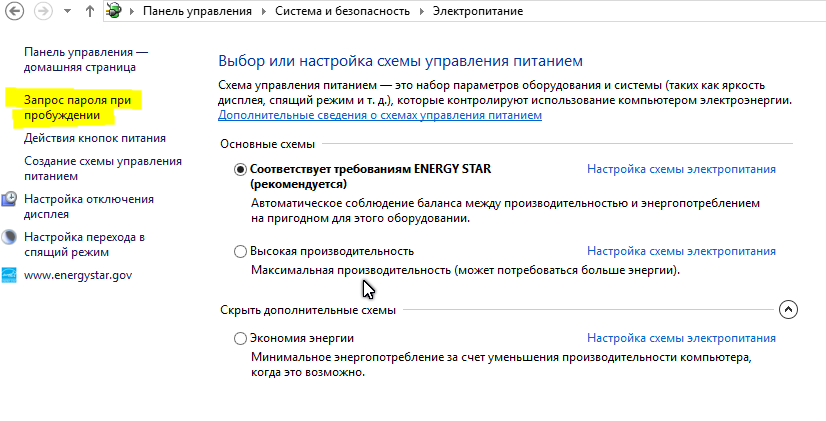Open recent locations dropdown arrow

(x=67, y=11)
